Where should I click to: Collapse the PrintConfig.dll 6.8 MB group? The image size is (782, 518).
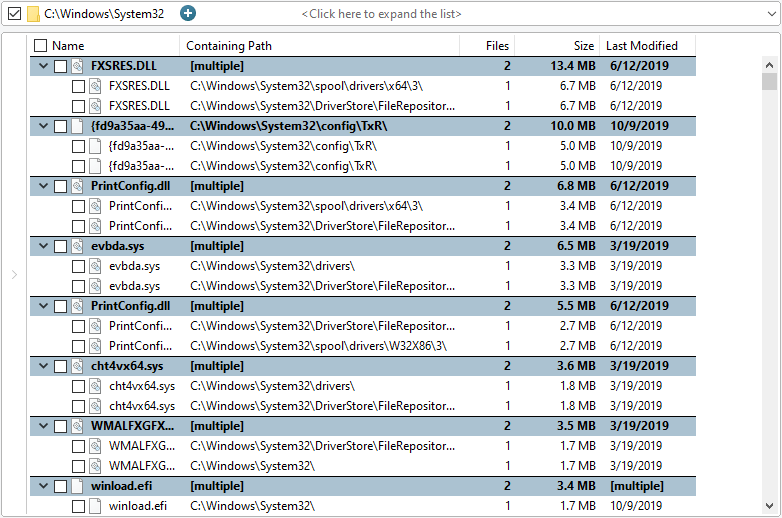(42, 186)
